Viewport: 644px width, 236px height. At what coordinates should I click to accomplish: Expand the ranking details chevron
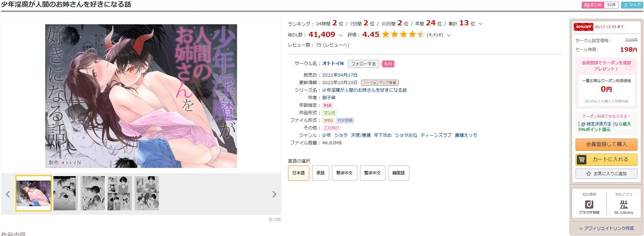pos(481,24)
